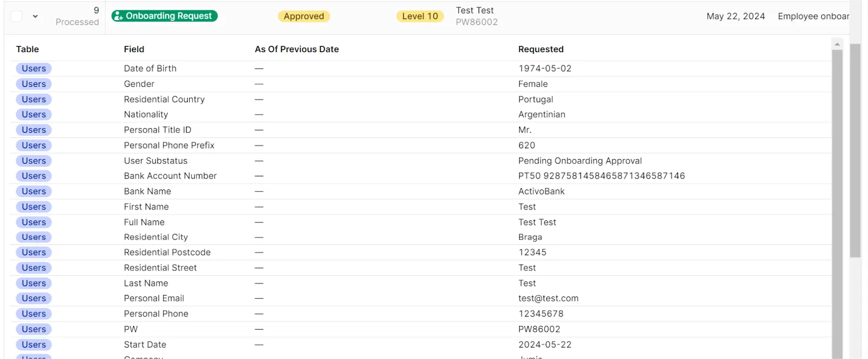This screenshot has height=359, width=868.
Task: Click Users tag in Nationality row
Action: (x=34, y=115)
